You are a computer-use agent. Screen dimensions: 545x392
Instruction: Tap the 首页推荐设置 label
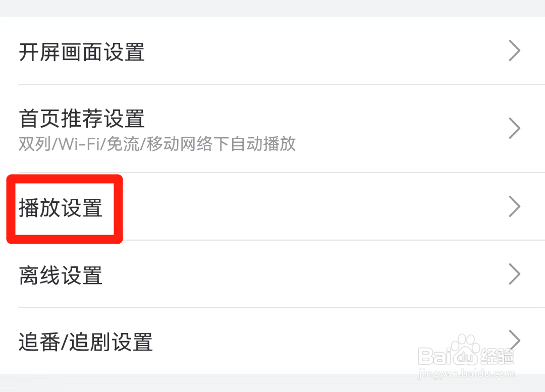tap(82, 119)
